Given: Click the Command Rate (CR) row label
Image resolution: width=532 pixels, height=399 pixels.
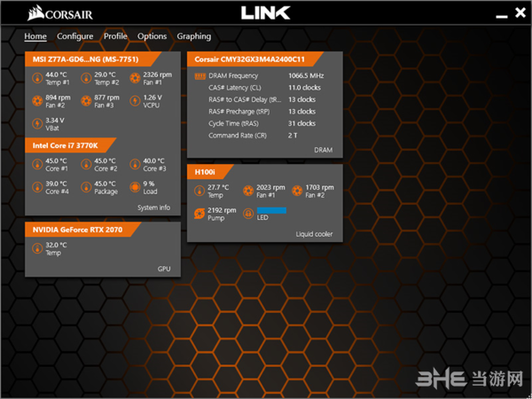Looking at the screenshot, I should click(x=238, y=136).
